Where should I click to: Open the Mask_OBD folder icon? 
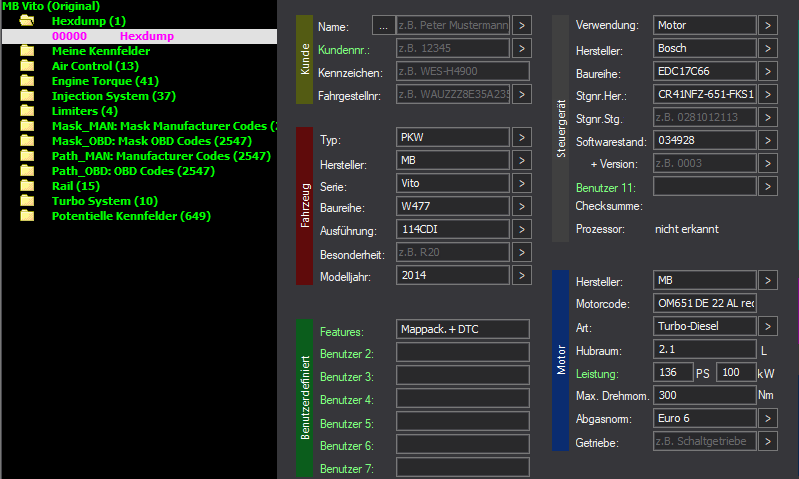point(27,141)
